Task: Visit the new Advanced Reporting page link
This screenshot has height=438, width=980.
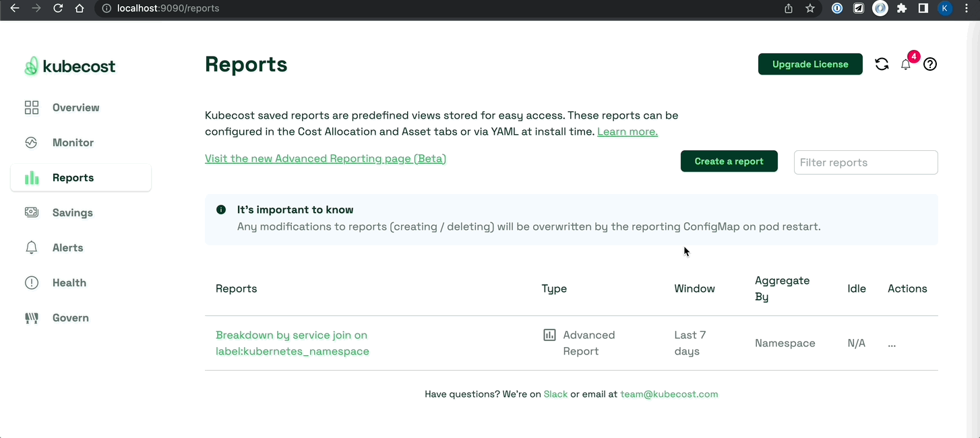Action: tap(326, 158)
